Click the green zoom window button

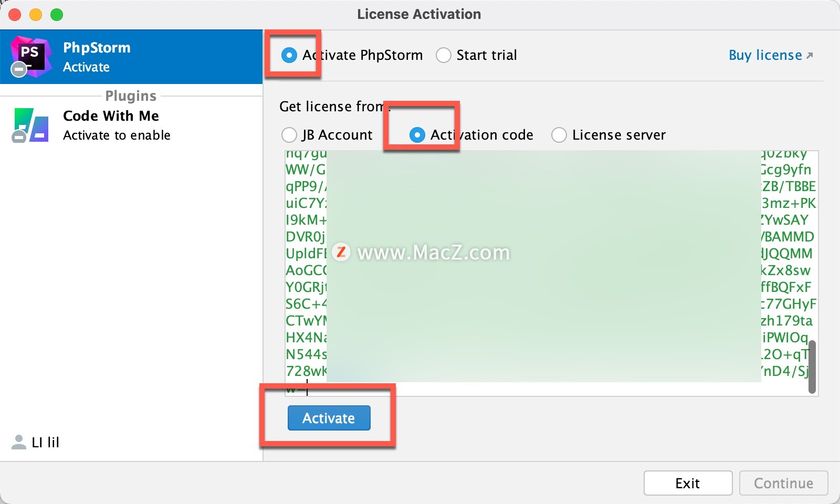(x=57, y=15)
